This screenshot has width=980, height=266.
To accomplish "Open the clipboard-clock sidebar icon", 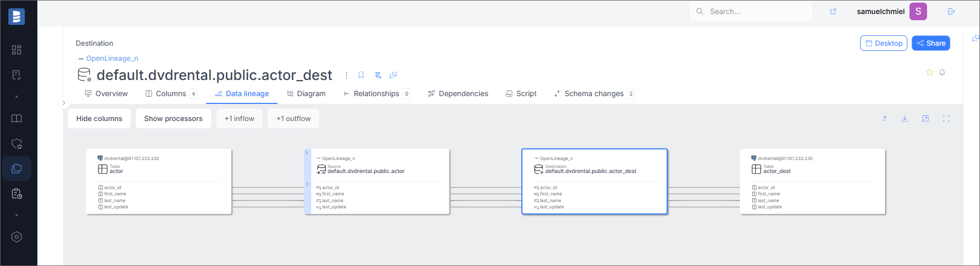I will click(17, 194).
